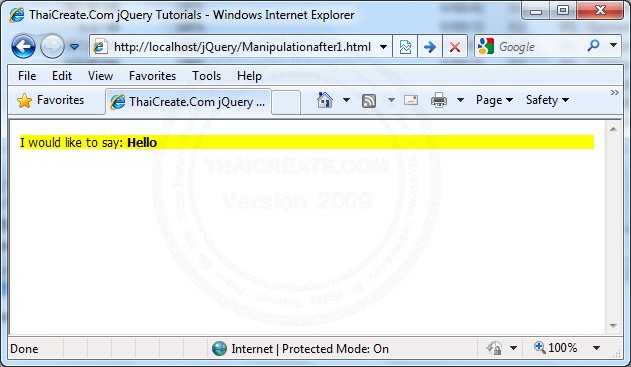Click the privacy report lock icon
This screenshot has width=631, height=367.
495,348
